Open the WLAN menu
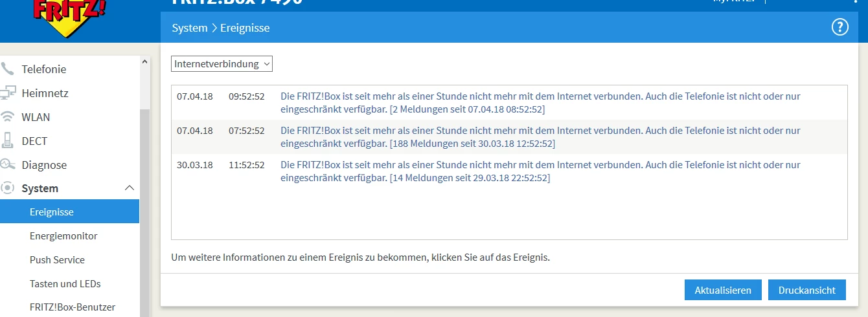Screen dimensions: 868x317 tap(36, 117)
